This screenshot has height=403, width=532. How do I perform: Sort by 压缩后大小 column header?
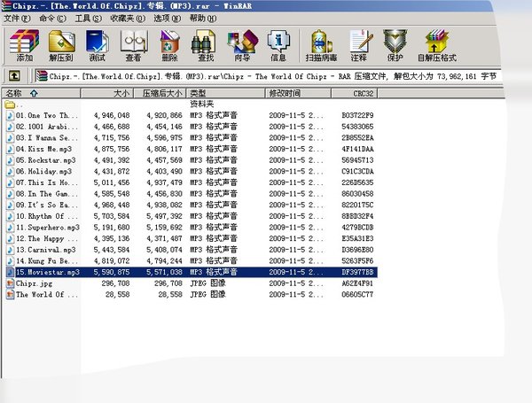[x=160, y=93]
